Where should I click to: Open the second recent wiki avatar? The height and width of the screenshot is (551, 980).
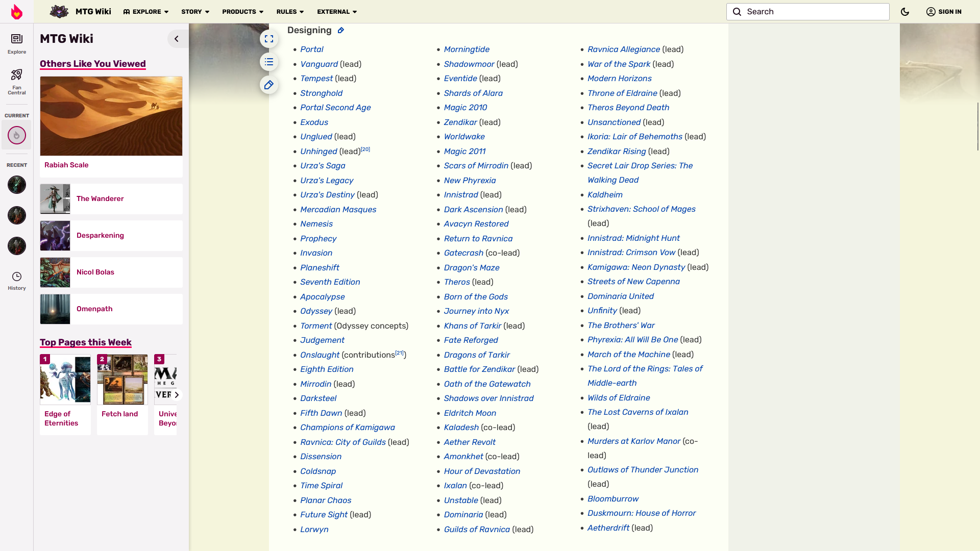pos(17,215)
